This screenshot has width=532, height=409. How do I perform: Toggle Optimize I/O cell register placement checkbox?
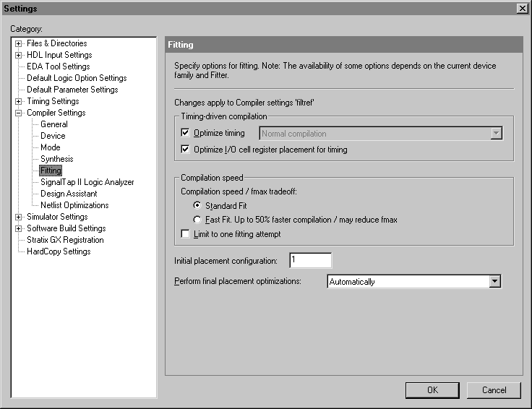click(x=185, y=149)
